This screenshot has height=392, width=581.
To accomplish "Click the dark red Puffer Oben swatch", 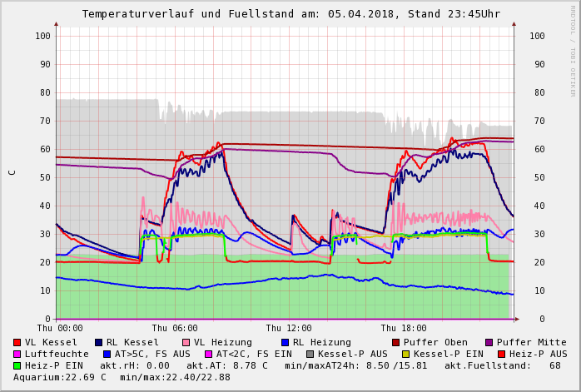I will (396, 342).
